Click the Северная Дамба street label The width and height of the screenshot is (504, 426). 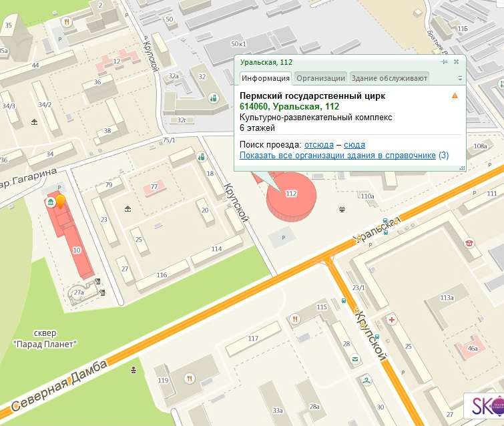point(60,386)
